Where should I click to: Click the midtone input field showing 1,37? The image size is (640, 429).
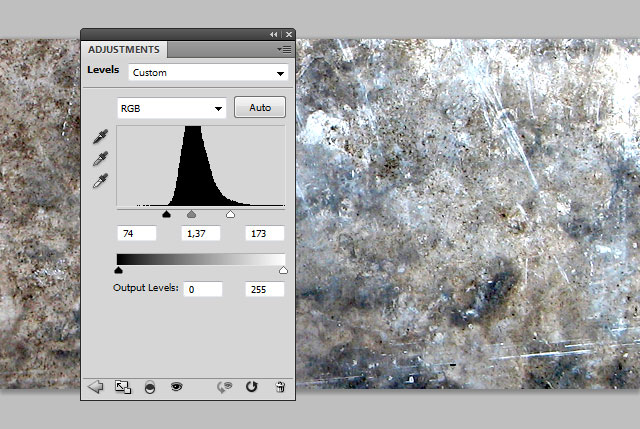201,233
